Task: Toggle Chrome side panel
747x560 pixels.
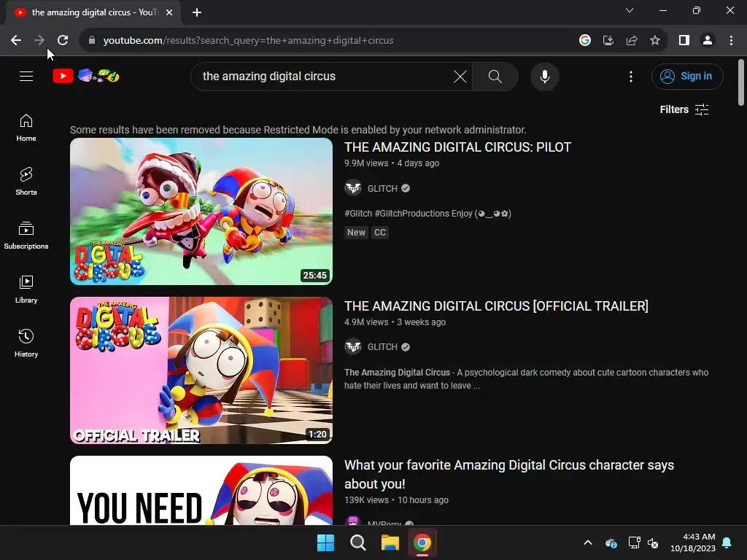Action: pyautogui.click(x=684, y=41)
